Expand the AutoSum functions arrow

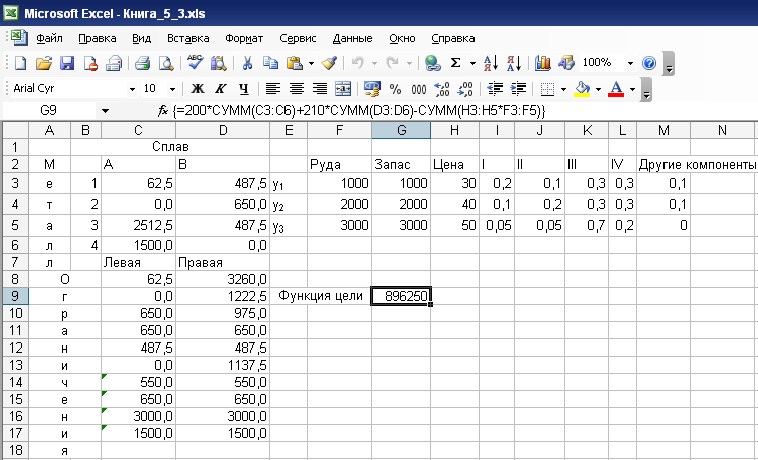[472, 63]
